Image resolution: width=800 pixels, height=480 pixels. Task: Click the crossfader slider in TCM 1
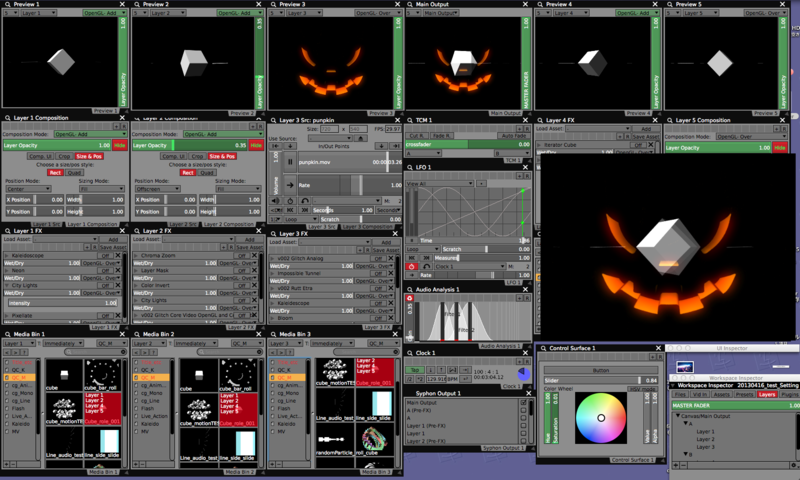[x=468, y=144]
